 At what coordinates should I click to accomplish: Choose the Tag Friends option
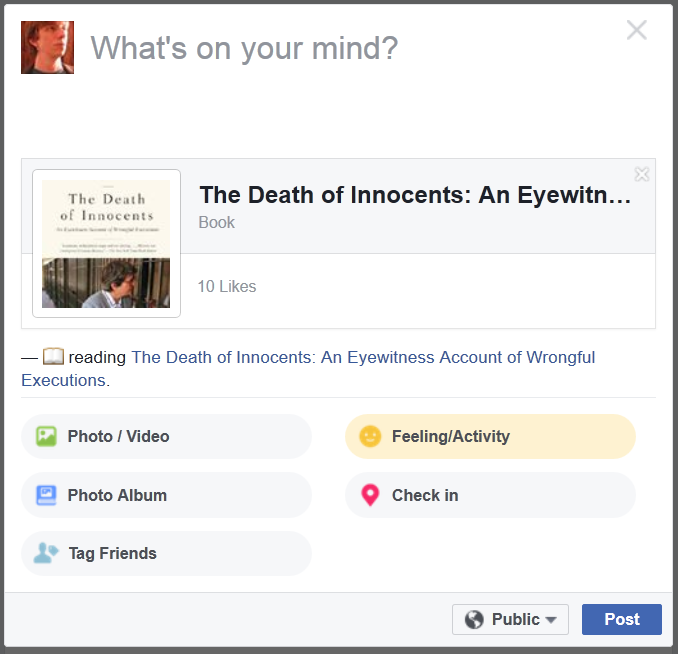(166, 553)
